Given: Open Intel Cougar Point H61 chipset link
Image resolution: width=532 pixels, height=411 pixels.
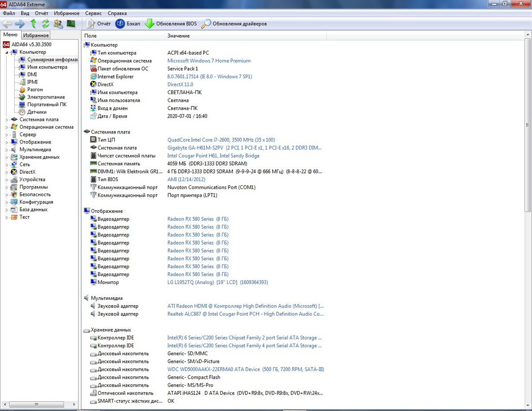Looking at the screenshot, I should (213, 156).
